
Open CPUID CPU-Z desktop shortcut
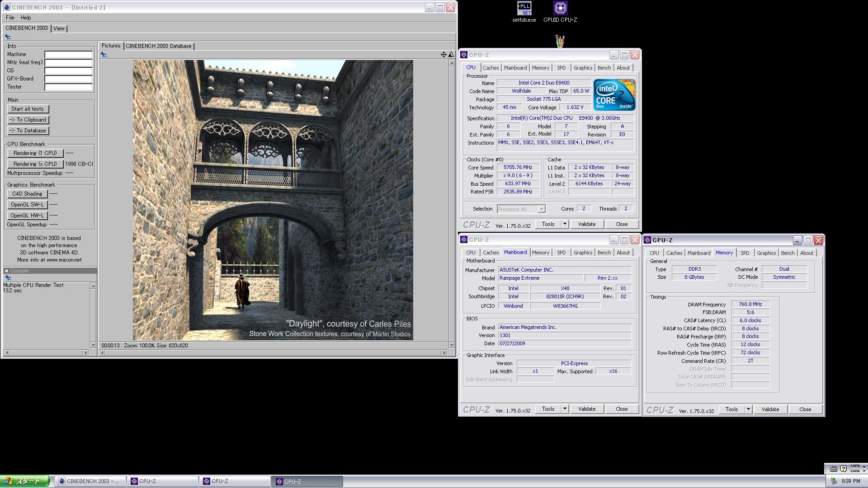tap(560, 12)
